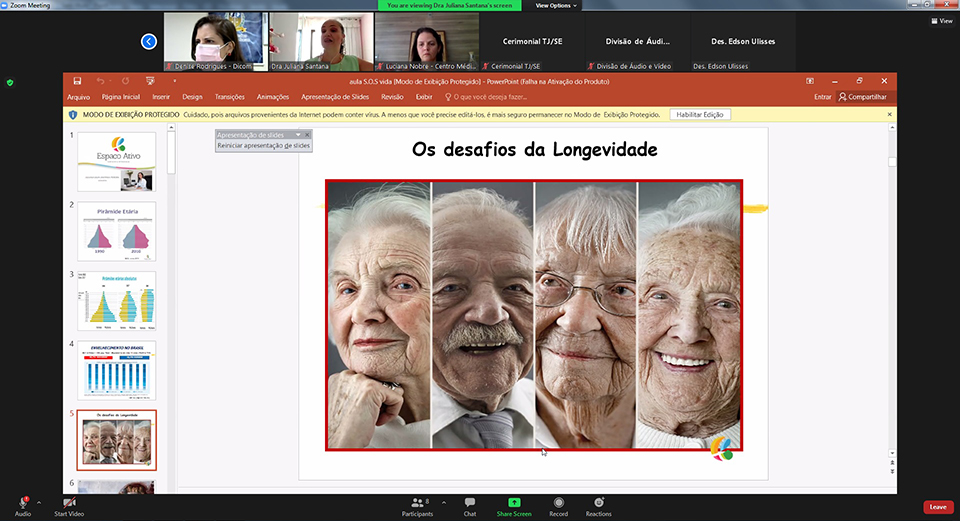Image resolution: width=960 pixels, height=521 pixels.
Task: Expand the audio options caret
Action: click(39, 502)
